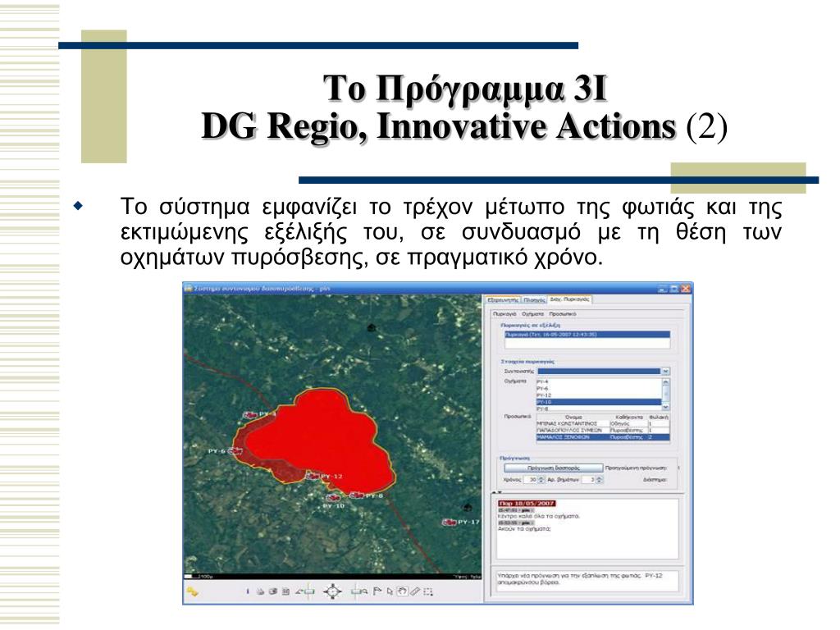The height and width of the screenshot is (630, 840).
Task: Select PY-10 in the vehicles list
Action: (x=599, y=402)
